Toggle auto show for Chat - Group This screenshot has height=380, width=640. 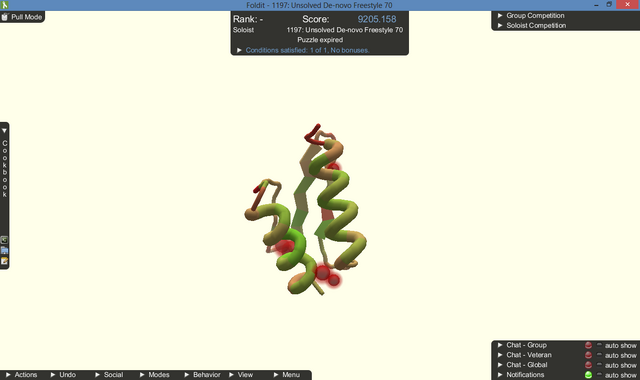pyautogui.click(x=599, y=345)
